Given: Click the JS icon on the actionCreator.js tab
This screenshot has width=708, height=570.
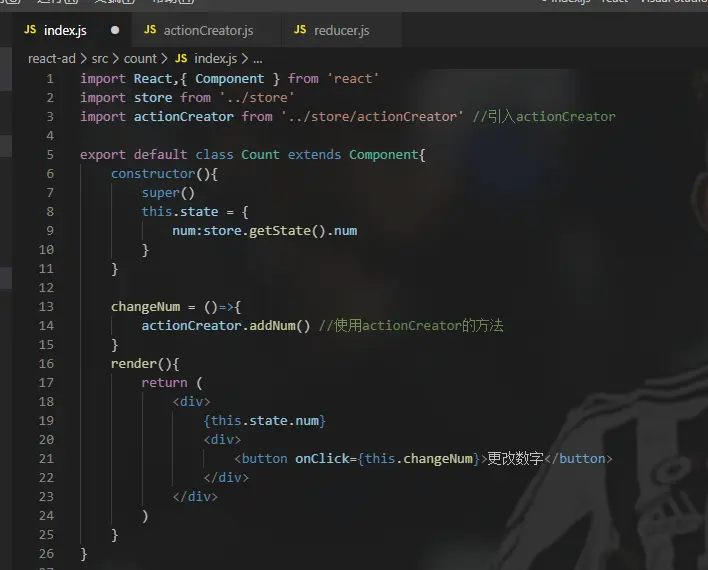Looking at the screenshot, I should pyautogui.click(x=150, y=30).
